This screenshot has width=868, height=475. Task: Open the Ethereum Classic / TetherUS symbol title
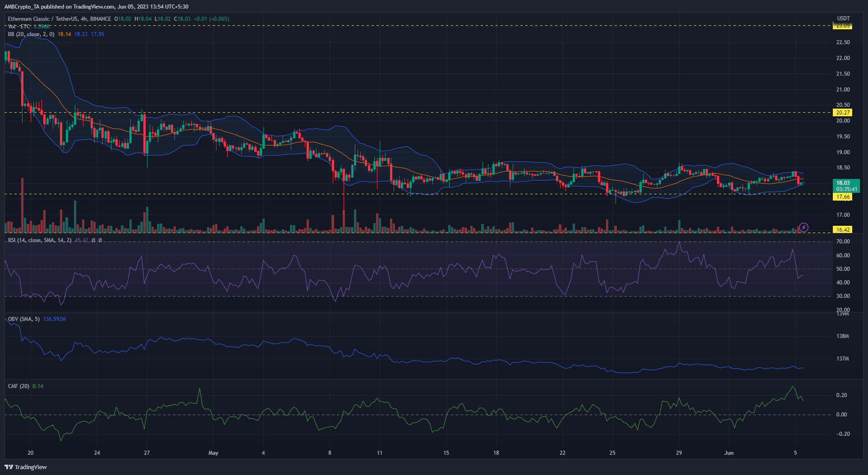coord(60,19)
